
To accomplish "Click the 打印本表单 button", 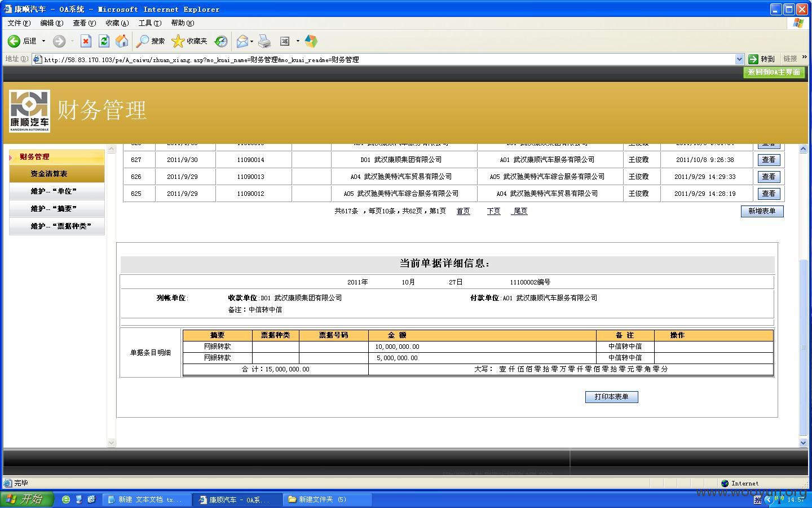I will [x=611, y=397].
